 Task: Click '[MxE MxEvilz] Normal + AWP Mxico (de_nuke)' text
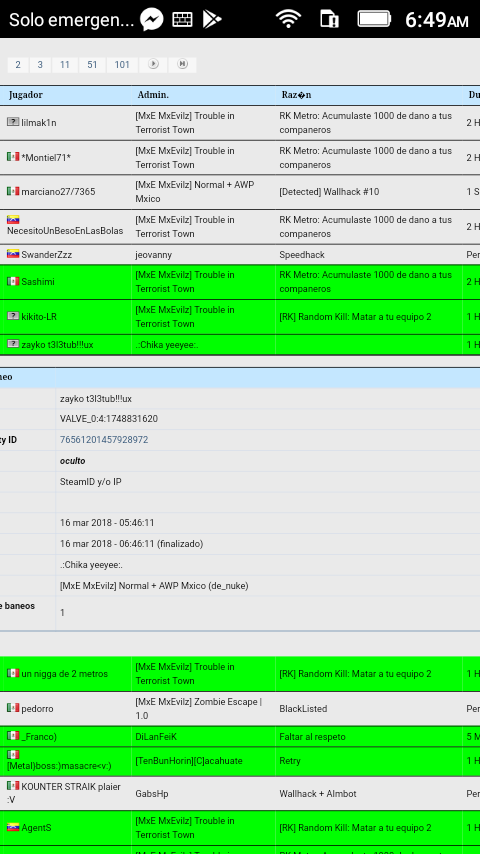click(x=154, y=586)
